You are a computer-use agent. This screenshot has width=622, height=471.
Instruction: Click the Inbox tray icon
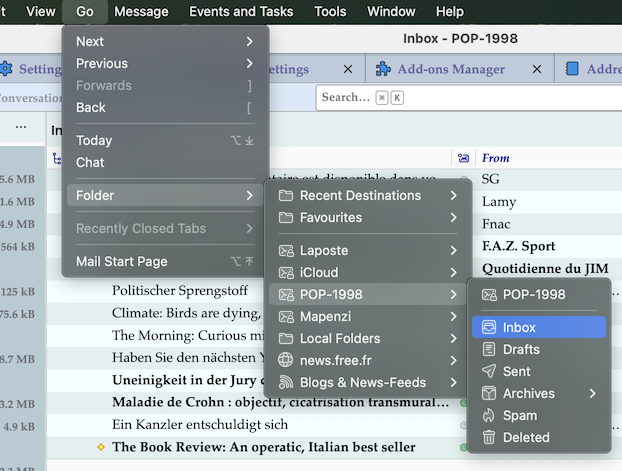point(489,327)
